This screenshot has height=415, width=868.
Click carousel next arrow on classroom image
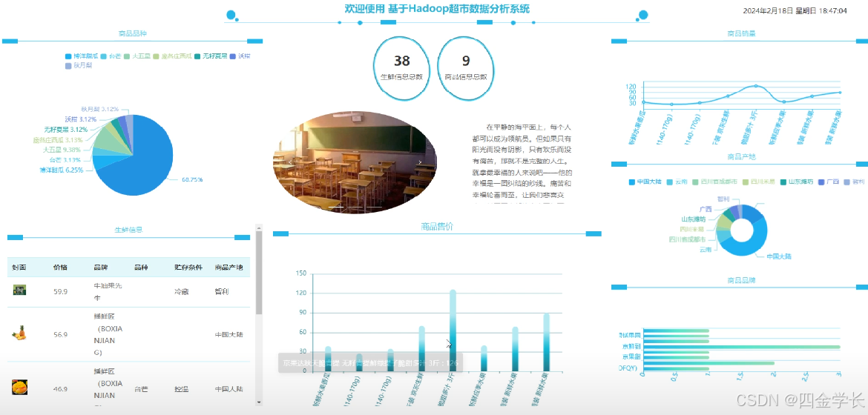pos(420,163)
